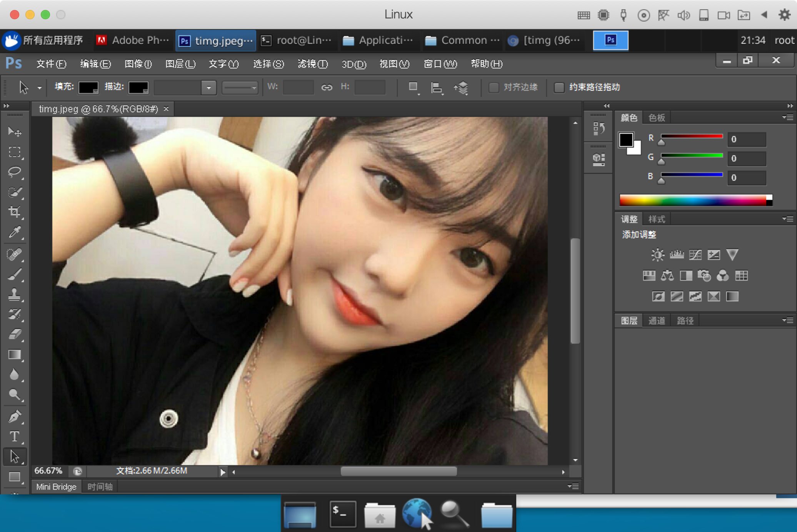The width and height of the screenshot is (797, 532).
Task: Open path arrangement dropdown
Action: tap(461, 88)
